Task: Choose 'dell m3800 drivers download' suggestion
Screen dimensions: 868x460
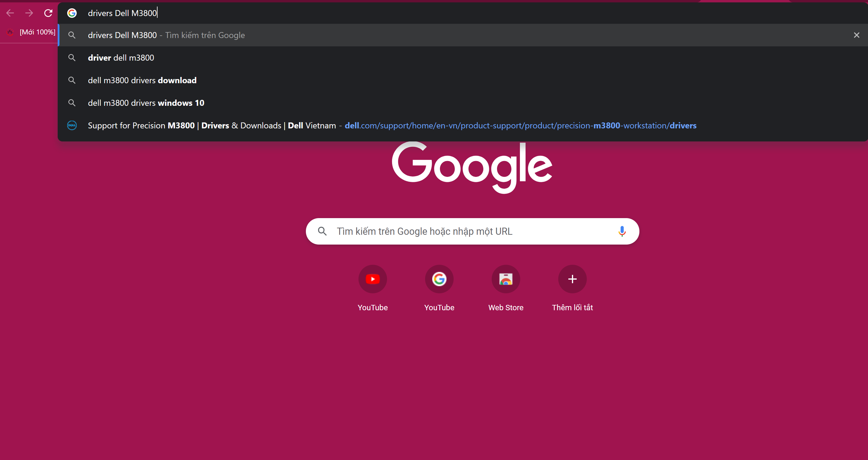Action: (x=463, y=80)
